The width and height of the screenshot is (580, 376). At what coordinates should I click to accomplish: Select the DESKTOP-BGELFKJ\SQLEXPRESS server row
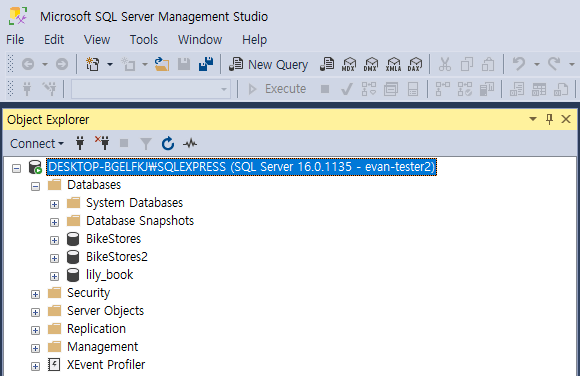(x=242, y=167)
